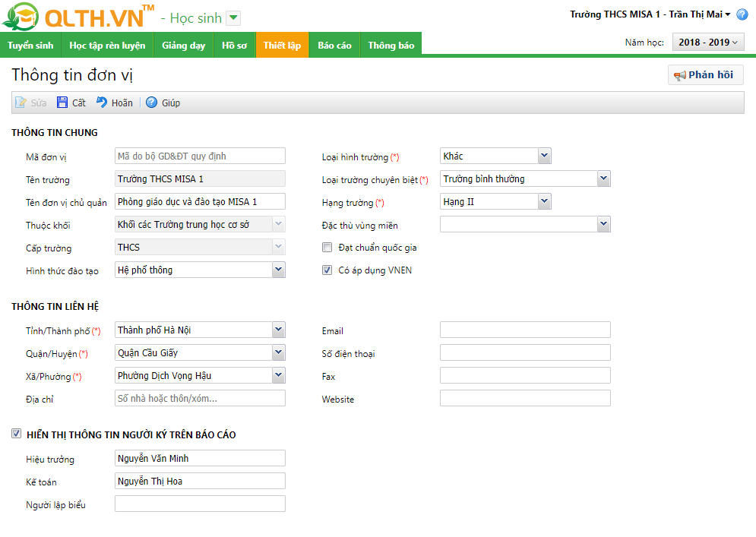The height and width of the screenshot is (537, 756).
Task: Click the Mã đơn vị input field
Action: tap(200, 156)
